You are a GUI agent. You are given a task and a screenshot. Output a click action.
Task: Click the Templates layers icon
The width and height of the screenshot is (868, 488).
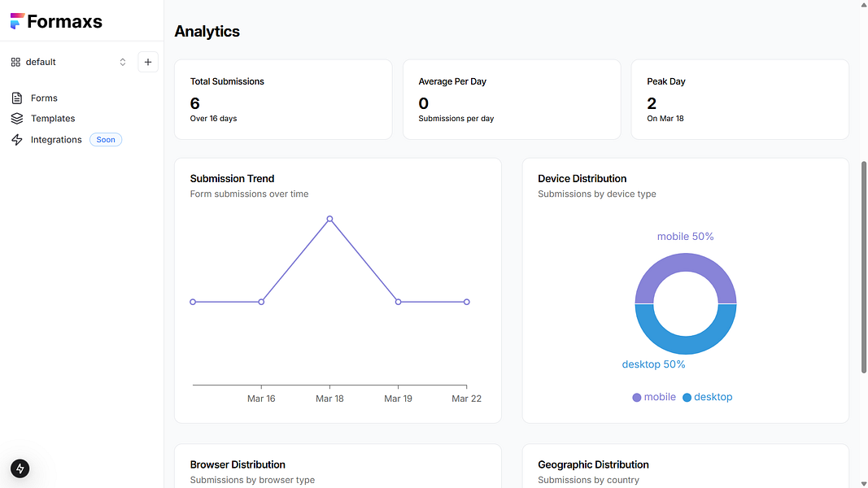17,119
